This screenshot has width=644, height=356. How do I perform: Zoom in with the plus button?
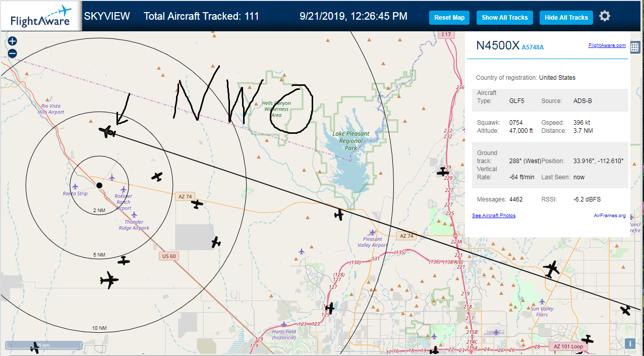[13, 41]
